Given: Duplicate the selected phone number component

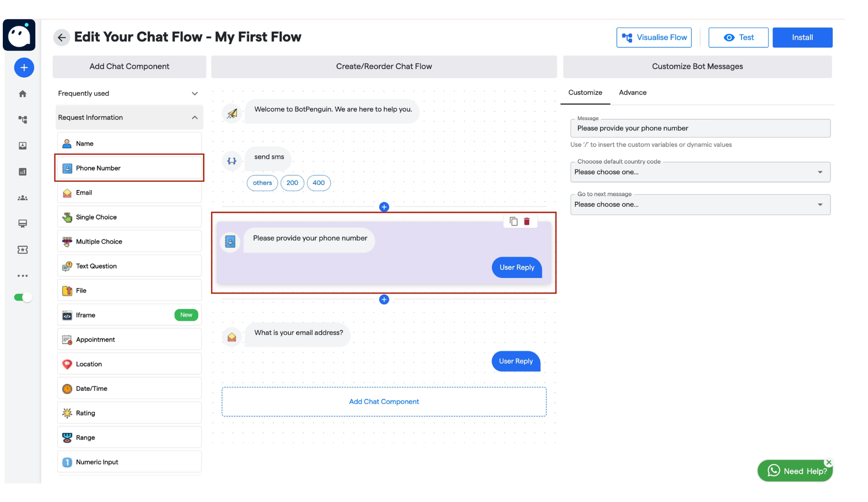Looking at the screenshot, I should [x=514, y=221].
